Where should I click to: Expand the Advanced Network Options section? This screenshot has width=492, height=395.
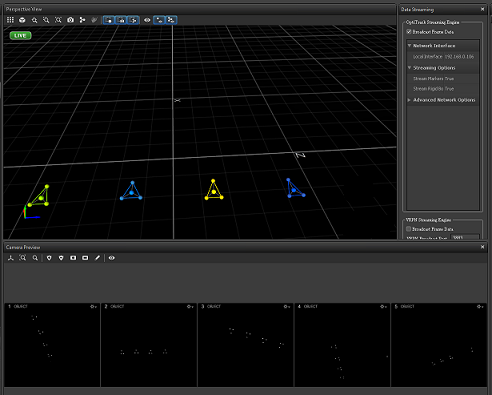[x=409, y=100]
